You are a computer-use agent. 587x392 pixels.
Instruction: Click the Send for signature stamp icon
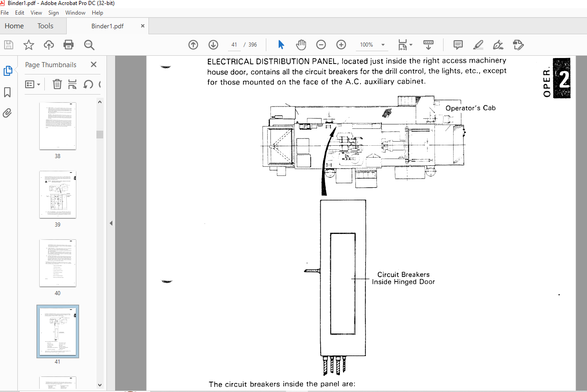[x=518, y=45]
